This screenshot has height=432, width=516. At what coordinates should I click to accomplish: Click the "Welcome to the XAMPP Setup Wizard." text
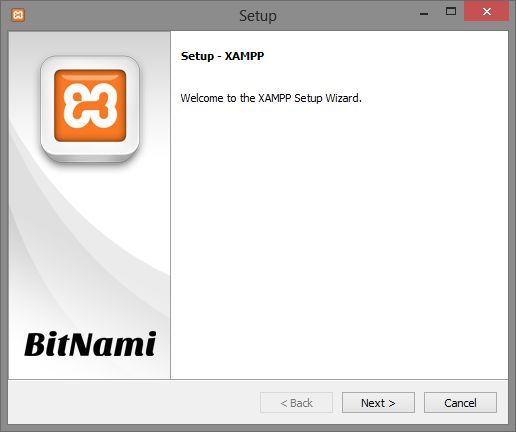(x=271, y=98)
